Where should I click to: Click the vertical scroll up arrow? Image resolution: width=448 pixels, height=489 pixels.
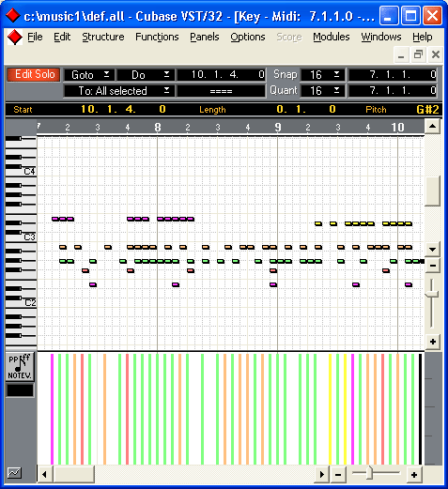[432, 127]
